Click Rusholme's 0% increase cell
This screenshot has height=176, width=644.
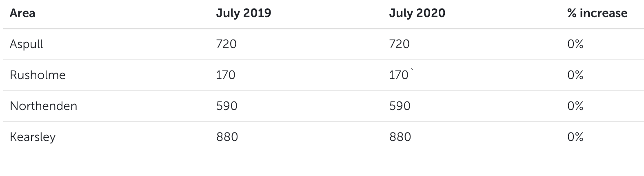coord(575,75)
